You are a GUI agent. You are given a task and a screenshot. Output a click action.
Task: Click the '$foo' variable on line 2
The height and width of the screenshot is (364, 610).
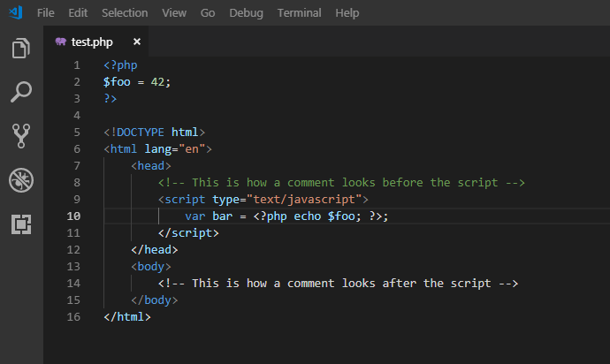coord(117,81)
